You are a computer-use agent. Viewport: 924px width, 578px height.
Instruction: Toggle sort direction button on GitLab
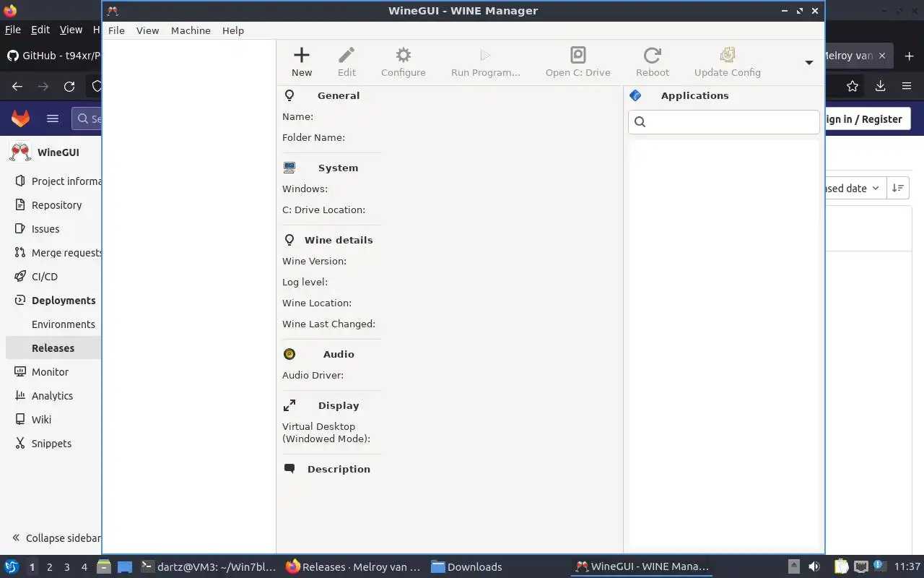pos(898,188)
